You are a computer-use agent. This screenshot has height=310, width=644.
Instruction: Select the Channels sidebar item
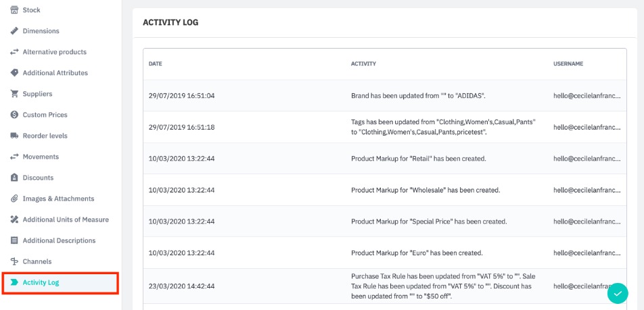(x=37, y=261)
